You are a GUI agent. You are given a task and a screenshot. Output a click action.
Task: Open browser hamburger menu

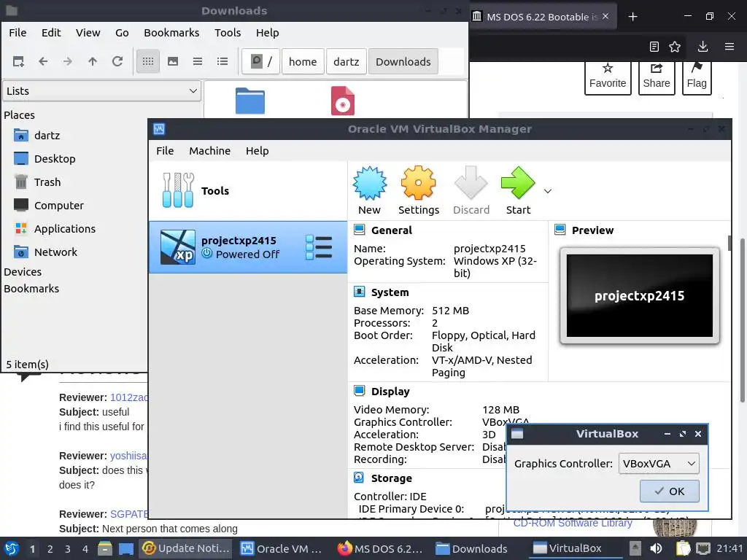(x=729, y=47)
